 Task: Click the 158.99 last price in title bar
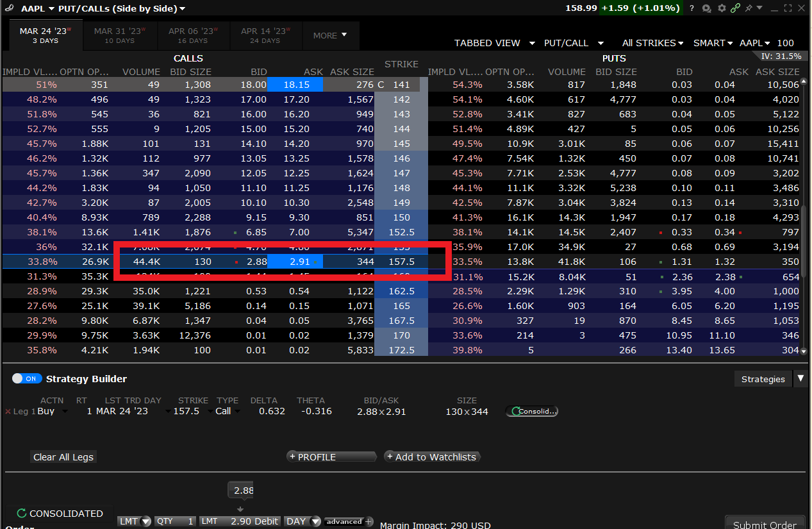point(581,8)
